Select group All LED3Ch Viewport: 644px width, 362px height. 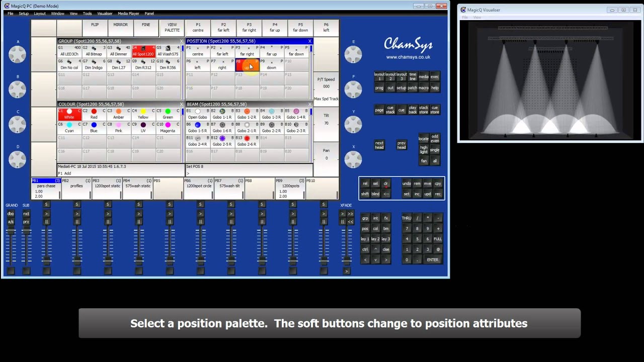pos(69,51)
